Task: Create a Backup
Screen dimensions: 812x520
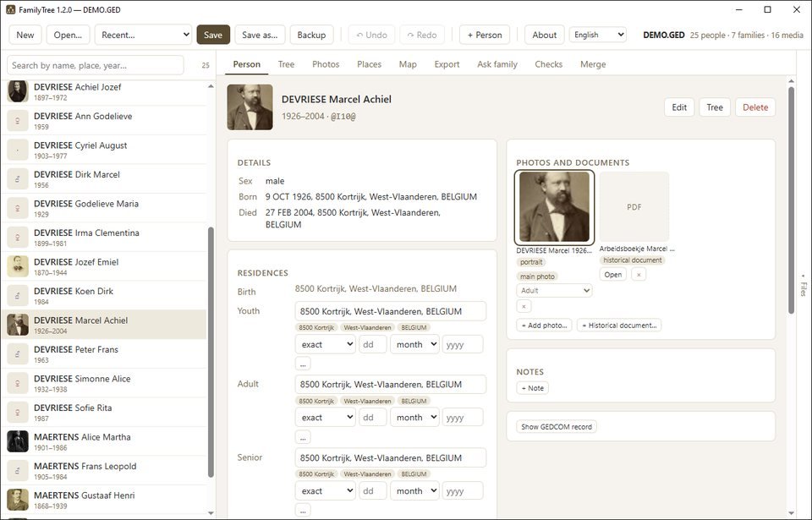Action: pyautogui.click(x=311, y=35)
